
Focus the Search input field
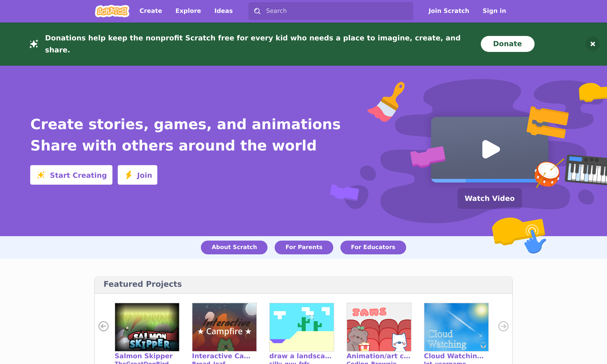[x=331, y=11]
